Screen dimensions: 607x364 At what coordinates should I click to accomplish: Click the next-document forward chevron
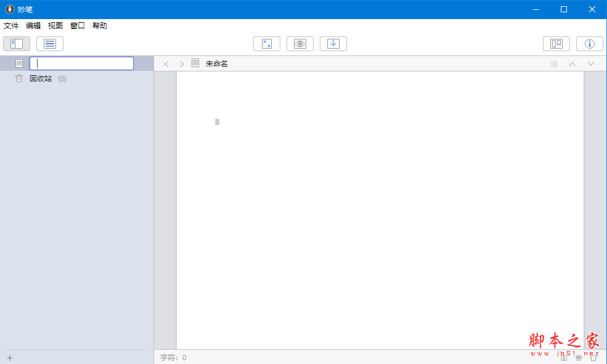[181, 63]
